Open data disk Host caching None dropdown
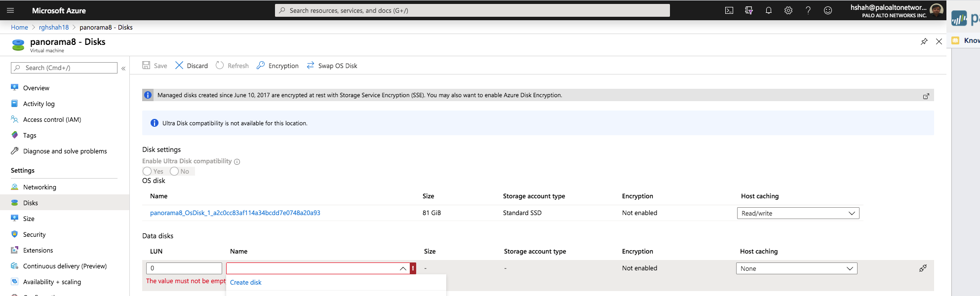980x296 pixels. 796,268
